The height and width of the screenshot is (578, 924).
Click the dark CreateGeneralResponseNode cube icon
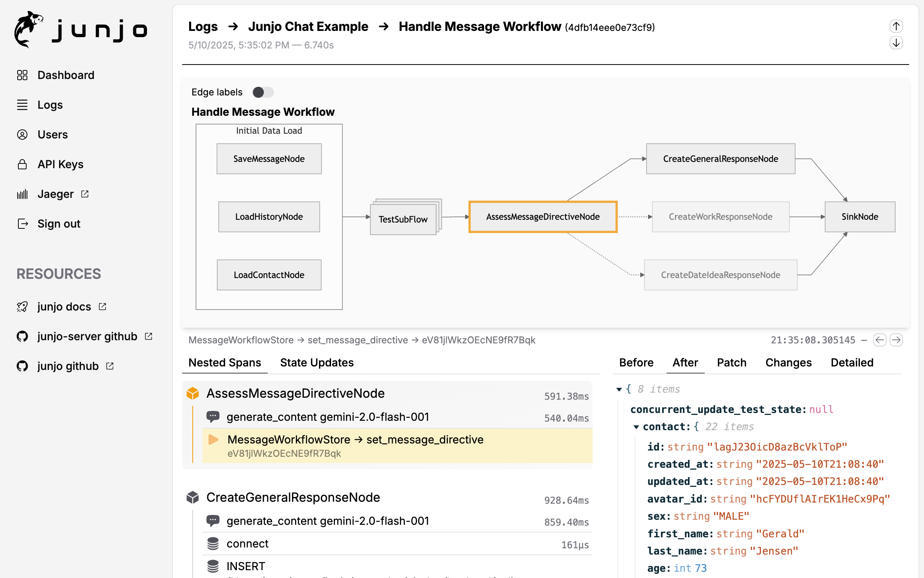[193, 497]
